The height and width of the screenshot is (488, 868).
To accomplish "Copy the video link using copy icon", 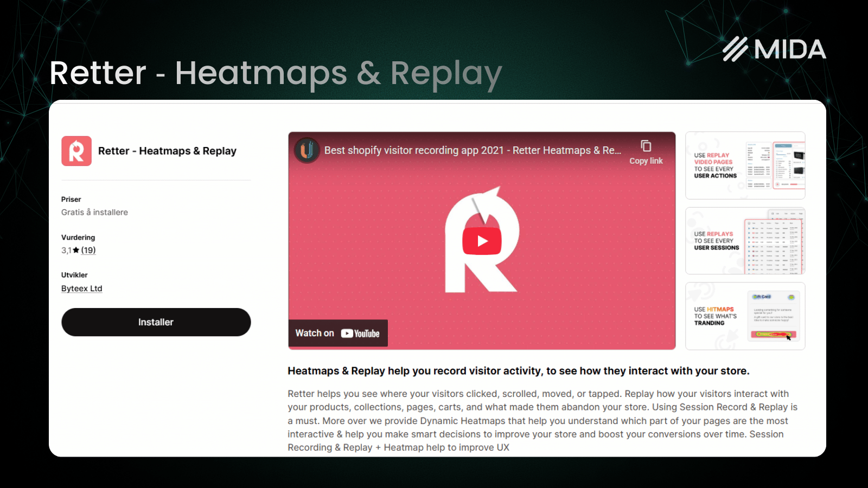I will pos(646,145).
